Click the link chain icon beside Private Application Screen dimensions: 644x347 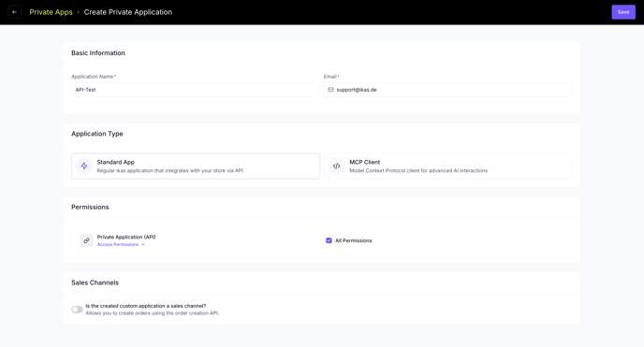point(86,240)
